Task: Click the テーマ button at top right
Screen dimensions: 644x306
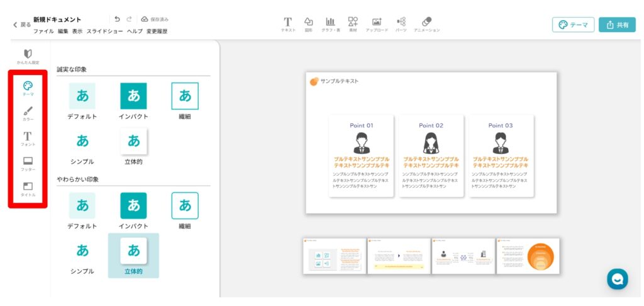Action: tap(573, 25)
